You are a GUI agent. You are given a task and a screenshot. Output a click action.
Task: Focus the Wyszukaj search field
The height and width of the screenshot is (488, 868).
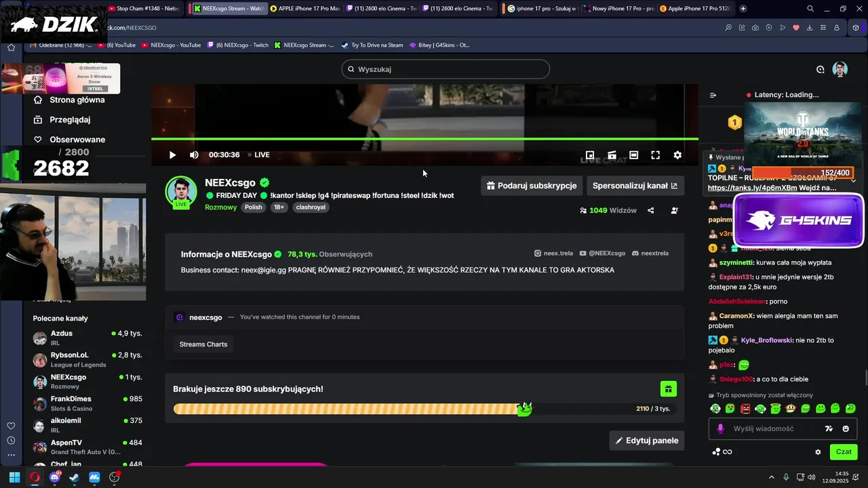[446, 69]
